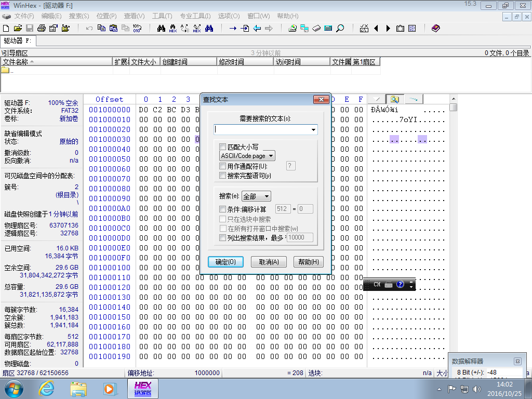Select the 驱动器 F: tab
532x399 pixels.
pos(18,41)
